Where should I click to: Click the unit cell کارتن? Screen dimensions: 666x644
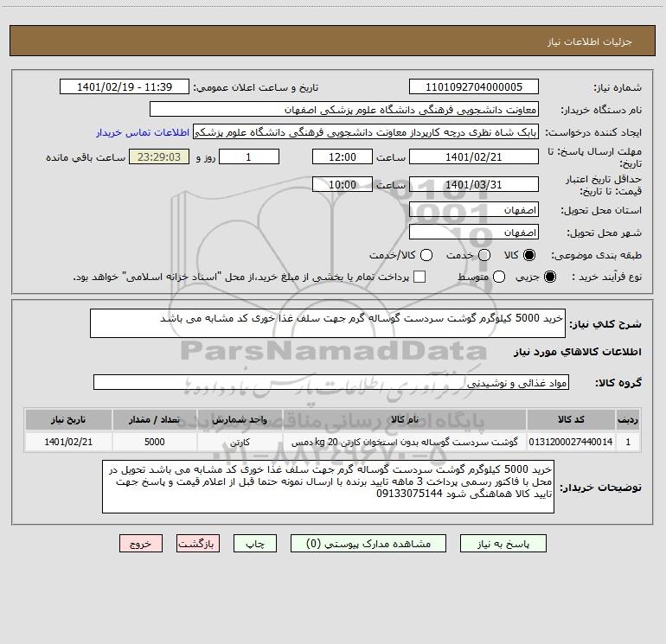(240, 442)
